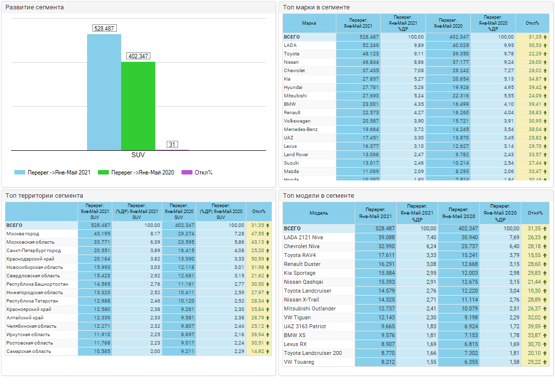Click the green arrow in VW Touareg row
Viewport: 555px width, 392px height.
pyautogui.click(x=545, y=362)
